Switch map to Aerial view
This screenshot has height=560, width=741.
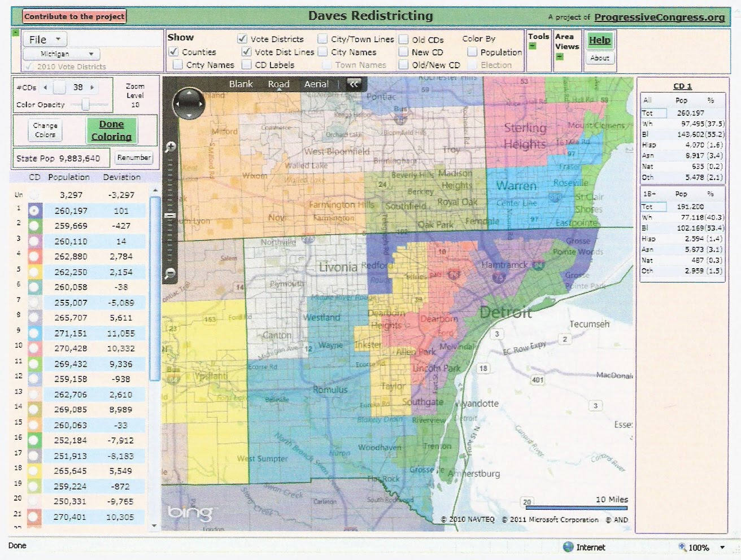click(316, 84)
